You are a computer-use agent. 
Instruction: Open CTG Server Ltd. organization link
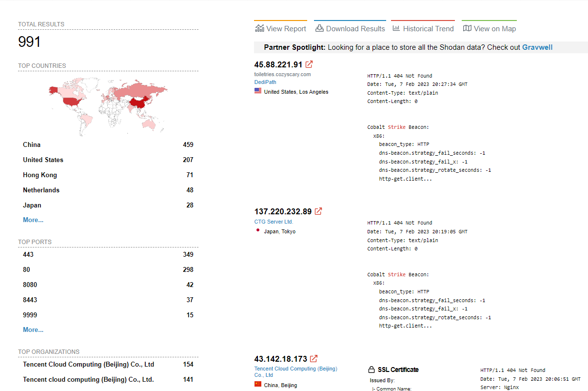point(274,222)
